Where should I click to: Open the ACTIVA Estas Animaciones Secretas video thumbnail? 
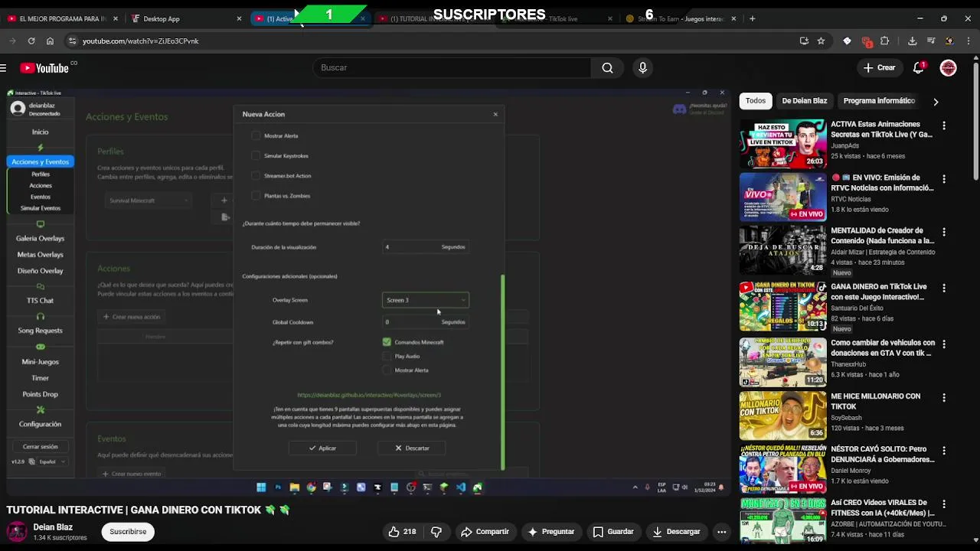(x=782, y=144)
